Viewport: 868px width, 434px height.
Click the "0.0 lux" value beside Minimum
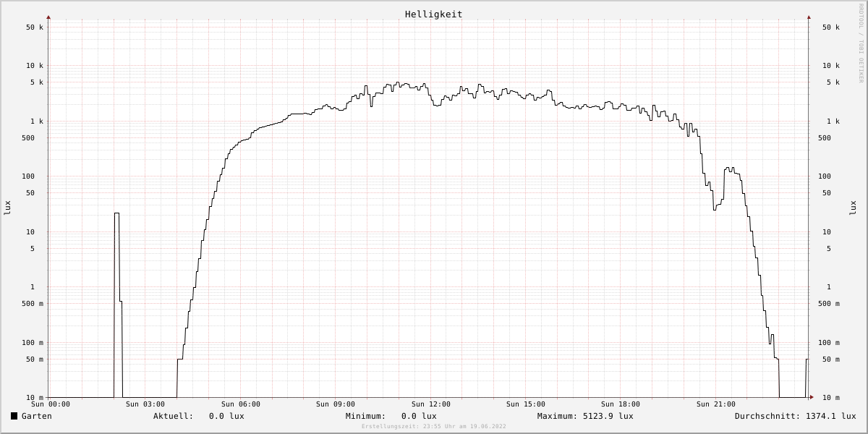[x=419, y=416]
